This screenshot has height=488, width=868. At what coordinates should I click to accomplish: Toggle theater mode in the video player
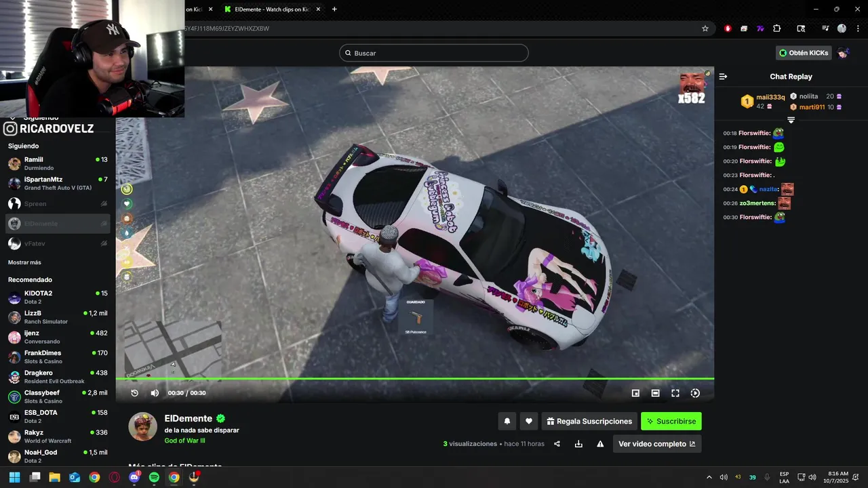coord(655,393)
